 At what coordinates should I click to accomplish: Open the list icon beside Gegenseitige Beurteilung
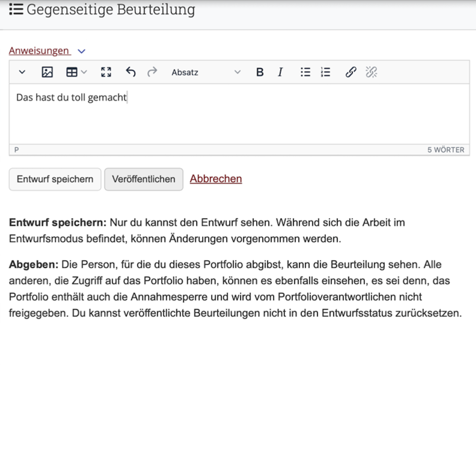click(x=16, y=9)
